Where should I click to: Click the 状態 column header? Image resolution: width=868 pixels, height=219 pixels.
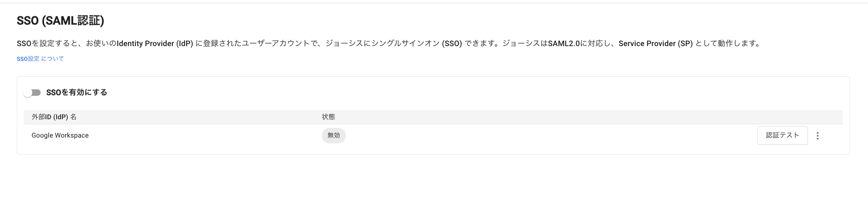[328, 117]
